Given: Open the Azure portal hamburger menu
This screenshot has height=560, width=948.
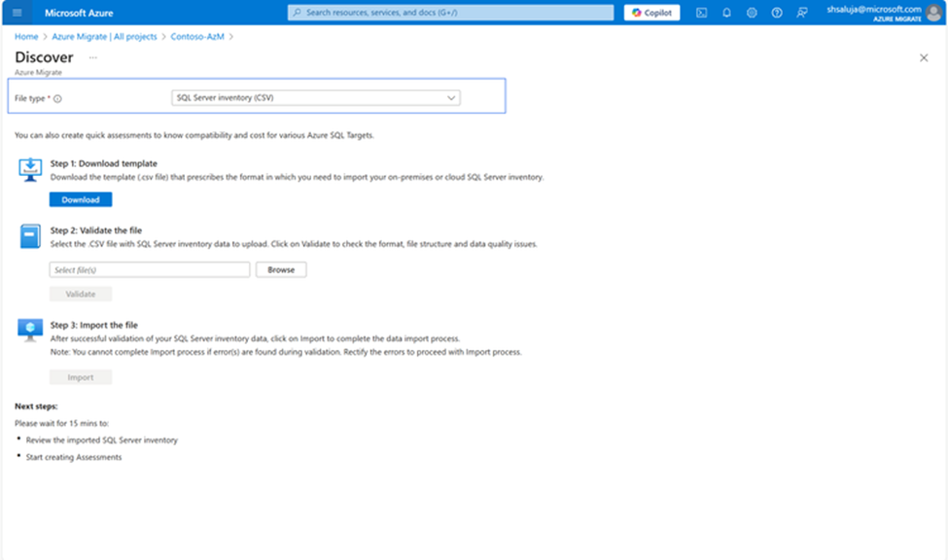Looking at the screenshot, I should click(x=17, y=13).
